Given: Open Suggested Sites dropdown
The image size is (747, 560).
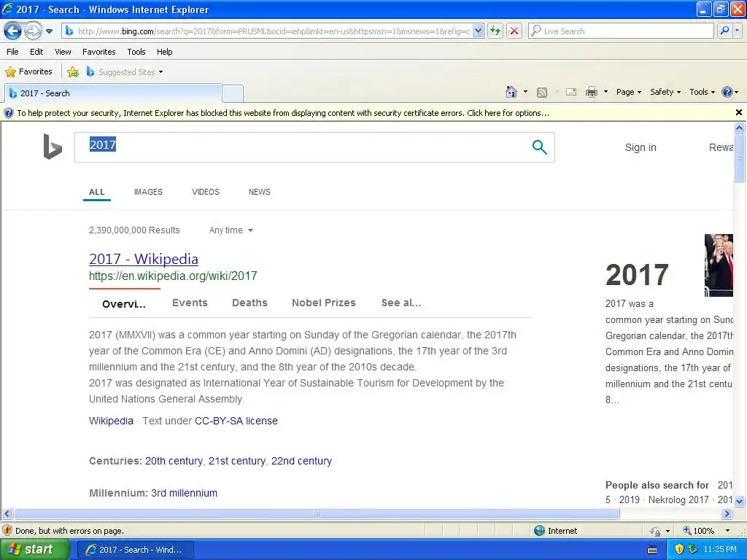Looking at the screenshot, I should pyautogui.click(x=125, y=72).
